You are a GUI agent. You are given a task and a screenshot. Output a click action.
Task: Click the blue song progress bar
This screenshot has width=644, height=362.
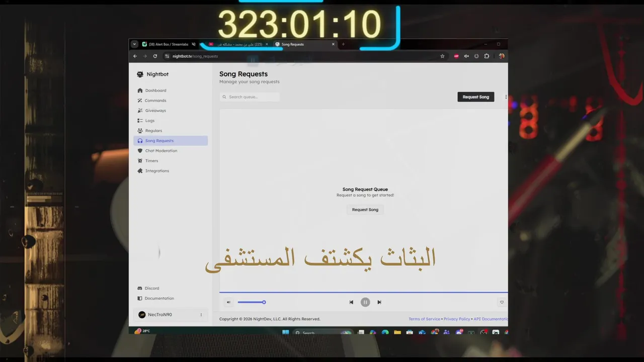[363, 292]
